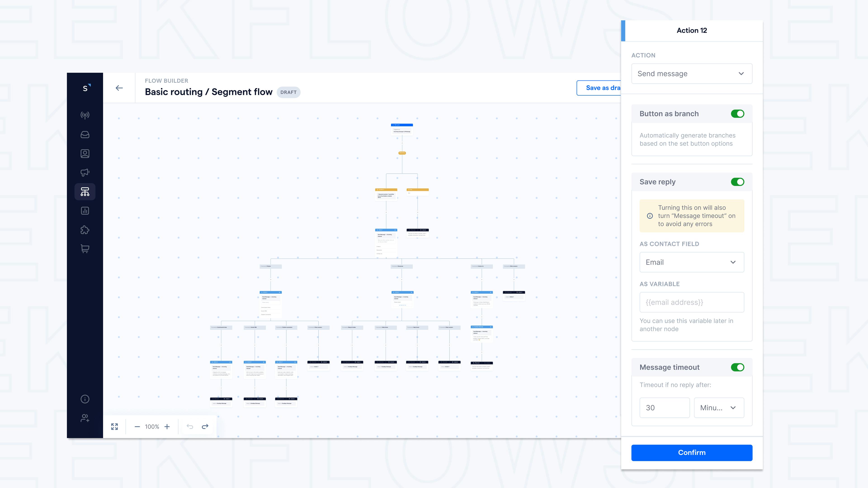Click the back arrow to exit flow
868x488 pixels.
tap(119, 88)
